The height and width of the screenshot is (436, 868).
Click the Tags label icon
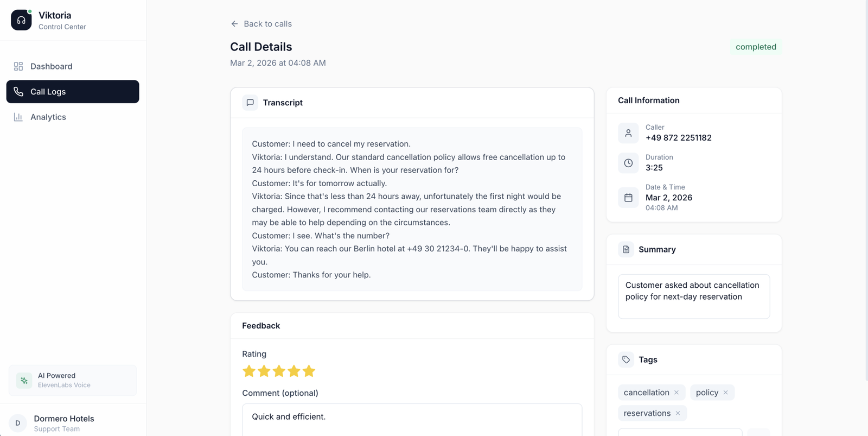point(626,359)
